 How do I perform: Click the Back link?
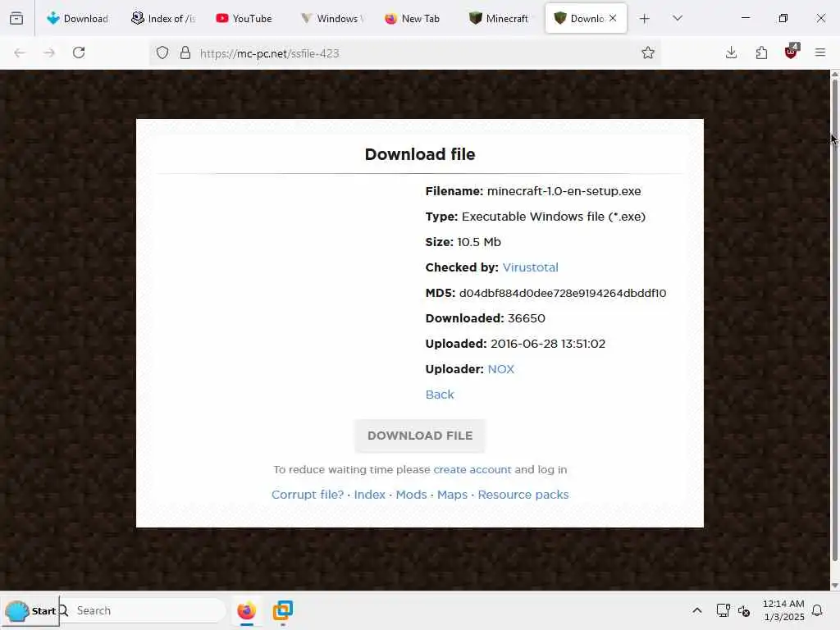(x=440, y=395)
